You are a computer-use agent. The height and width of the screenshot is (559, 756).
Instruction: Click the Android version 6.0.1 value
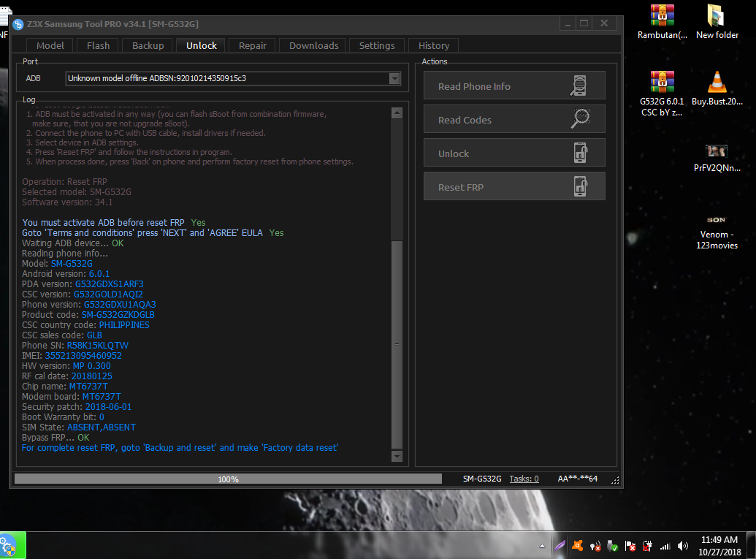click(x=99, y=273)
